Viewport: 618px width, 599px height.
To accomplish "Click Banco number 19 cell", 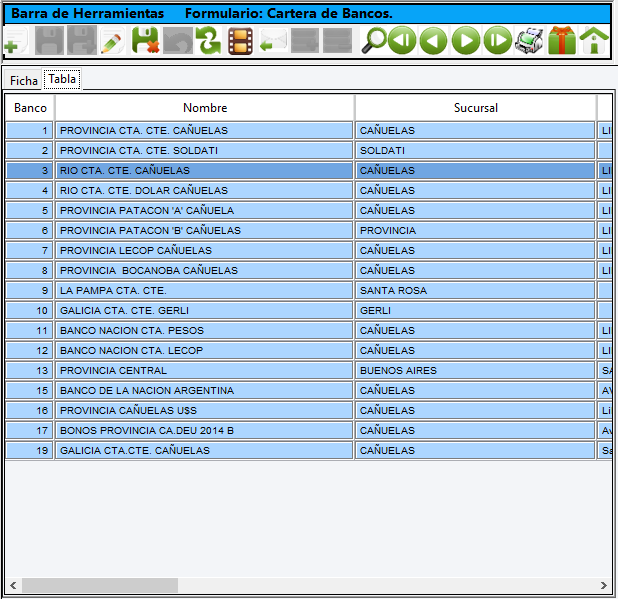I will (x=30, y=450).
